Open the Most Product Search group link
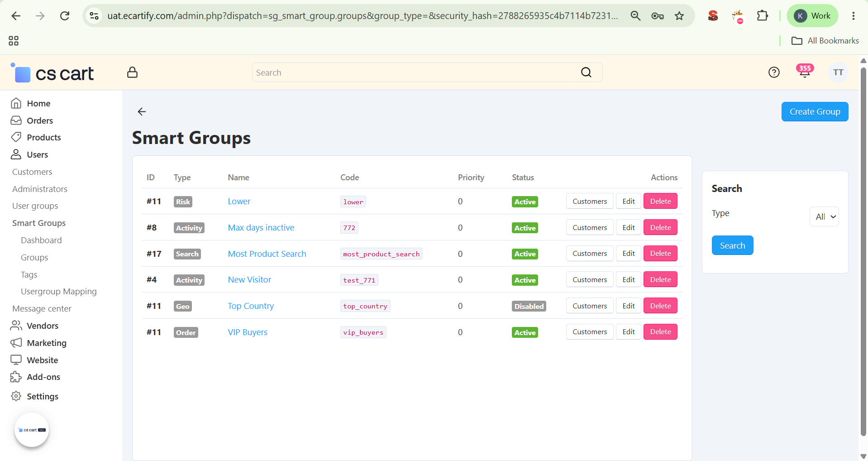Image resolution: width=868 pixels, height=461 pixels. pyautogui.click(x=267, y=254)
